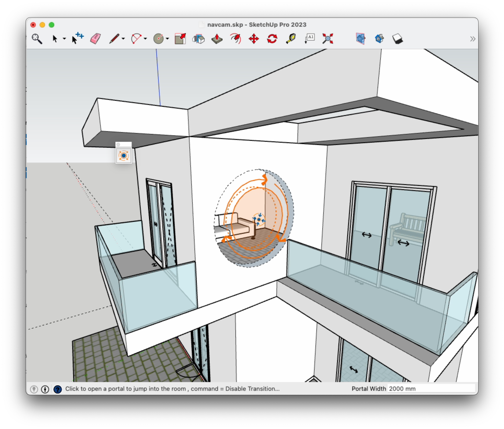Image resolution: width=504 pixels, height=429 pixels.
Task: Click Zoom Extents to fit the model
Action: [328, 38]
